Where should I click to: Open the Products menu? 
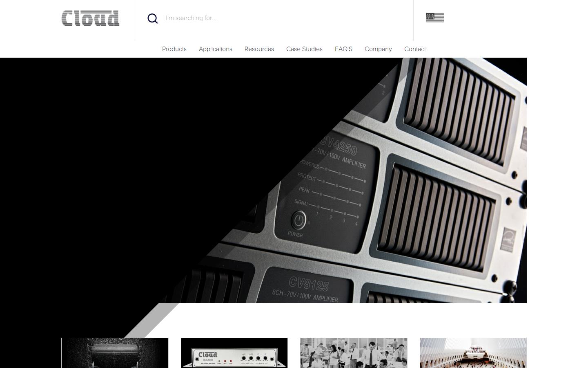174,49
